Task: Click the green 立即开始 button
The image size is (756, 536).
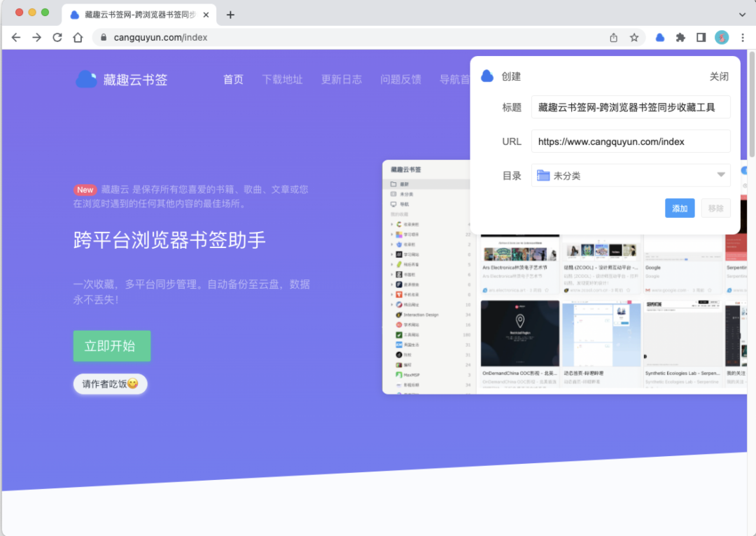Action: pyautogui.click(x=111, y=345)
